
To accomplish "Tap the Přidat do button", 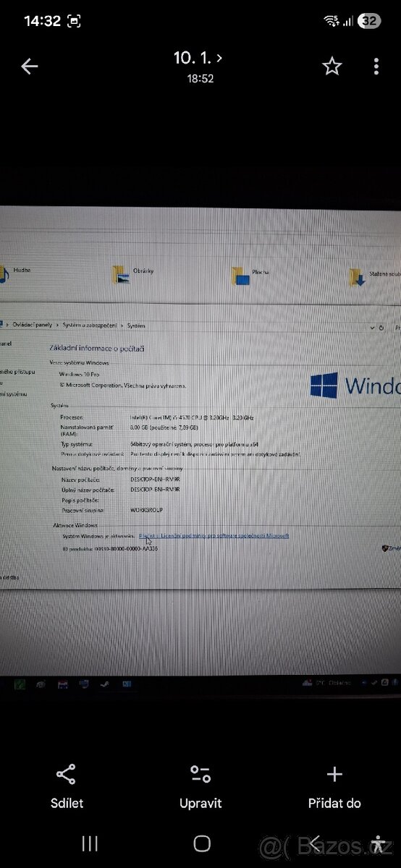I will (x=334, y=787).
